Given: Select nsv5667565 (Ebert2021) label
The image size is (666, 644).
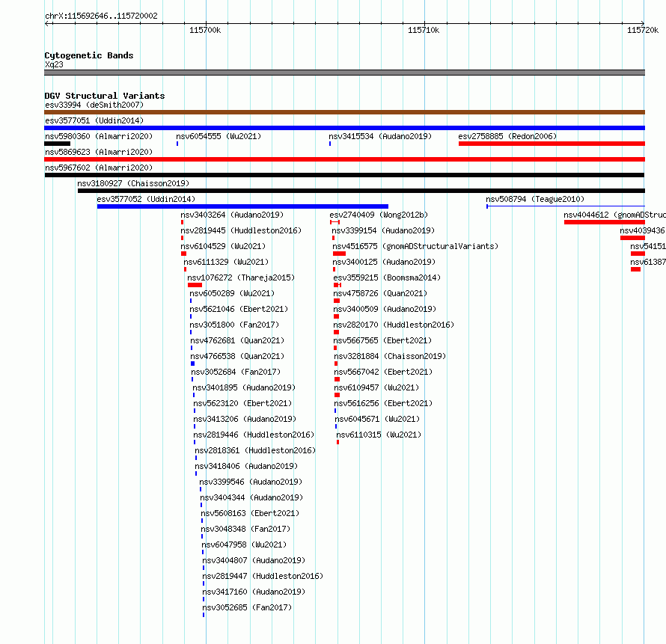Looking at the screenshot, I should 382,340.
